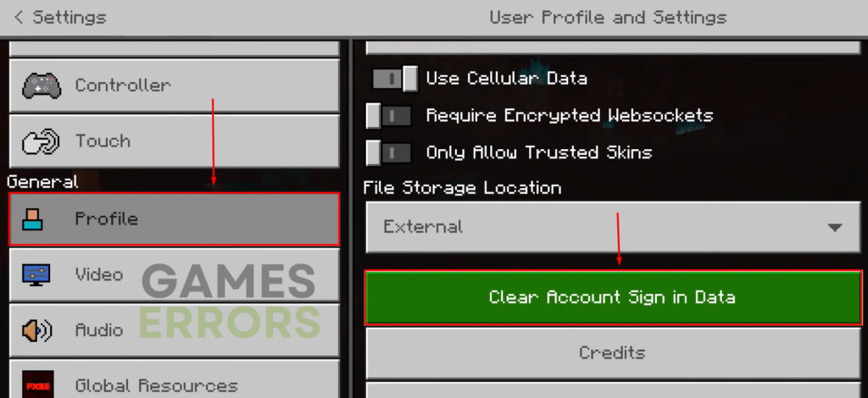868x398 pixels.
Task: Click the arrow on External dropdown
Action: pos(834,227)
